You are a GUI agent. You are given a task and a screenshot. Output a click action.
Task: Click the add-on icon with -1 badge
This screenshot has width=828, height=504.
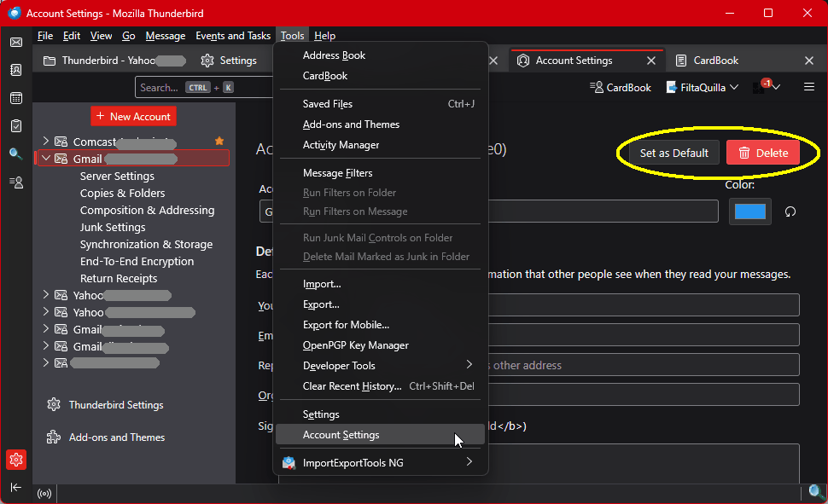point(760,87)
